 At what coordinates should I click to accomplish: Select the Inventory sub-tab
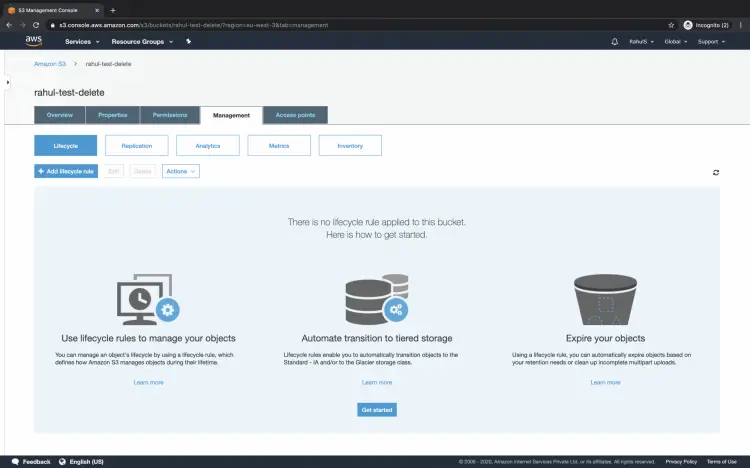pyautogui.click(x=350, y=145)
